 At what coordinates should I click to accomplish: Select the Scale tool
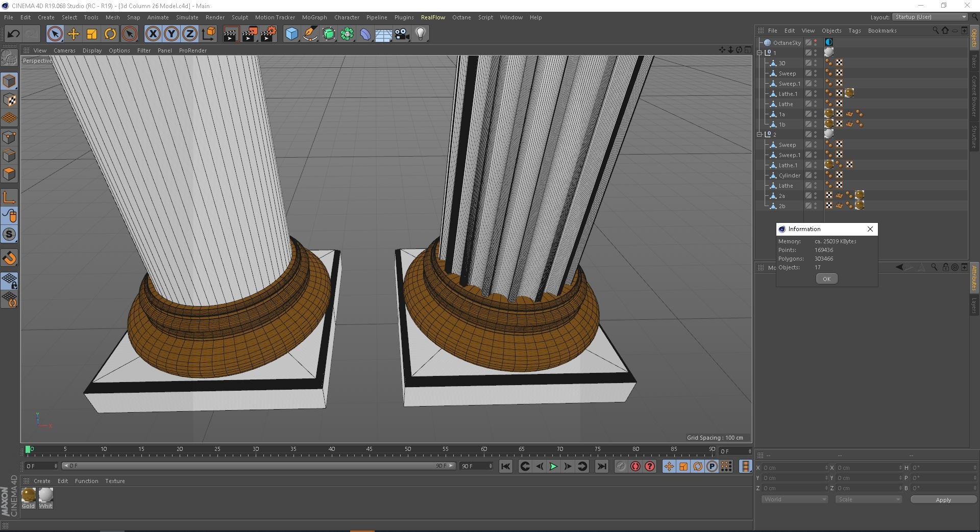pyautogui.click(x=92, y=34)
